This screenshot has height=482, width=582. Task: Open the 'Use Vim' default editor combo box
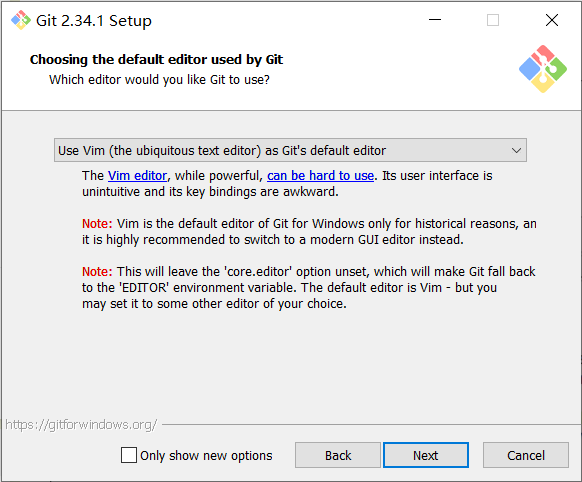tap(290, 150)
